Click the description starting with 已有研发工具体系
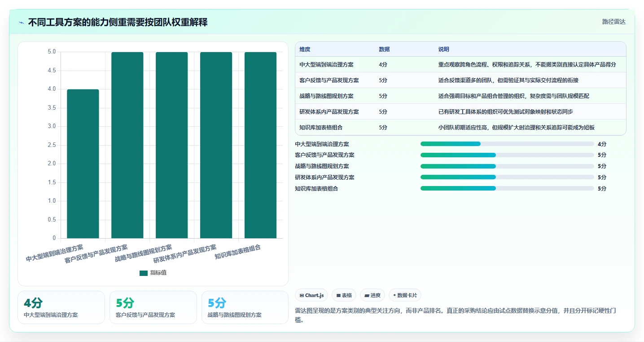Image resolution: width=644 pixels, height=342 pixels. pyautogui.click(x=506, y=112)
